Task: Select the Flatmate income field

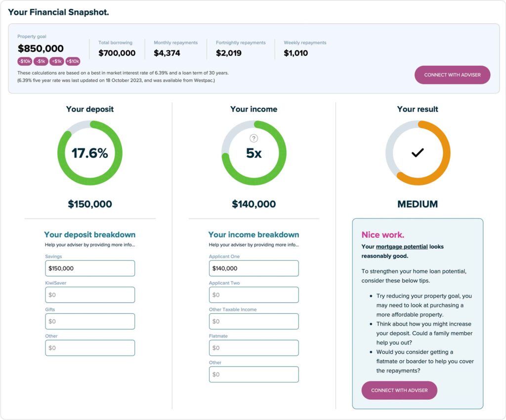Action: [x=253, y=348]
